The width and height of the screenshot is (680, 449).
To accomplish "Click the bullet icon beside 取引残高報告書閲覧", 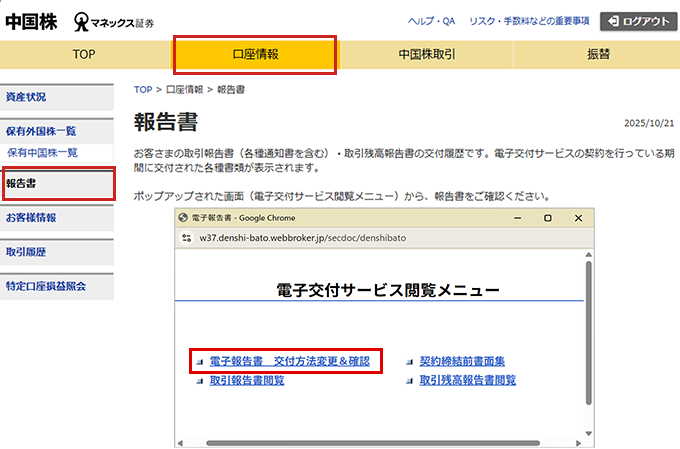I will click(409, 381).
